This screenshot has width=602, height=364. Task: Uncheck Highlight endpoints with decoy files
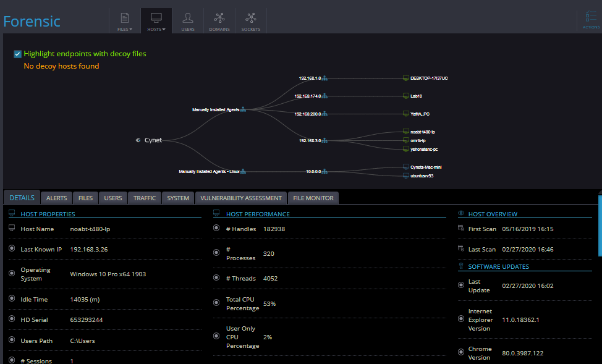[x=18, y=54]
